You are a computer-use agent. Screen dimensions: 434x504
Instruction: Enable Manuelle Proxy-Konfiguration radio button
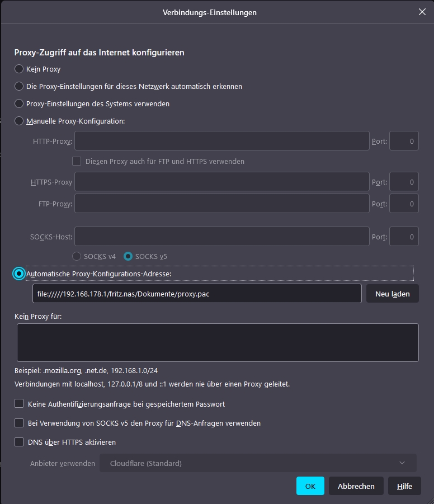(19, 121)
